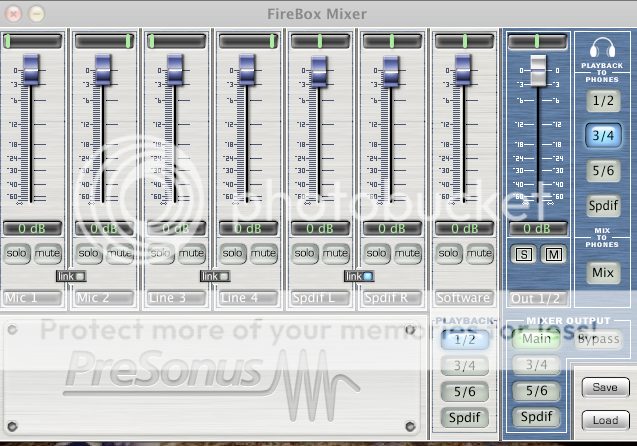Select 3/4 under Playback to Phones

pos(603,135)
